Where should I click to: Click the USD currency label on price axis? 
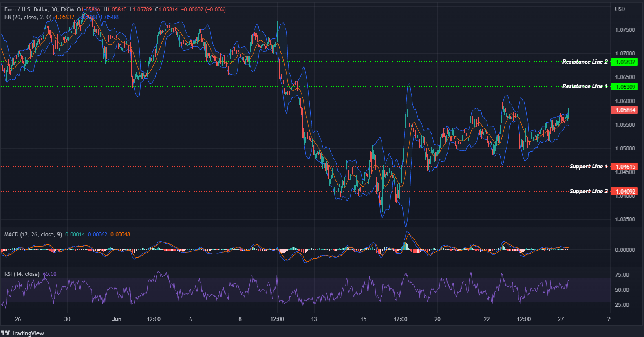pyautogui.click(x=620, y=9)
